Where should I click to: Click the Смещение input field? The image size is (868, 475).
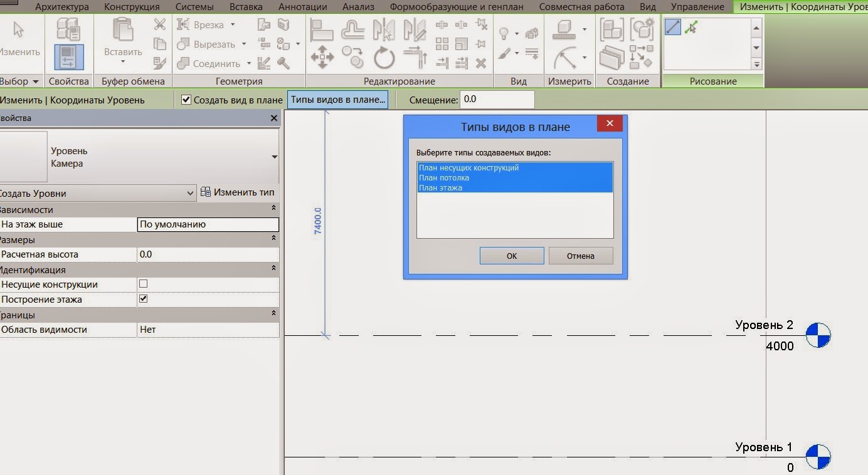(497, 100)
